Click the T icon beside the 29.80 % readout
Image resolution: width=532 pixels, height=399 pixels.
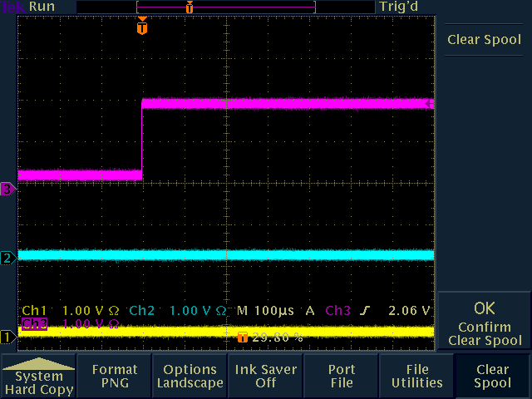[x=243, y=337]
